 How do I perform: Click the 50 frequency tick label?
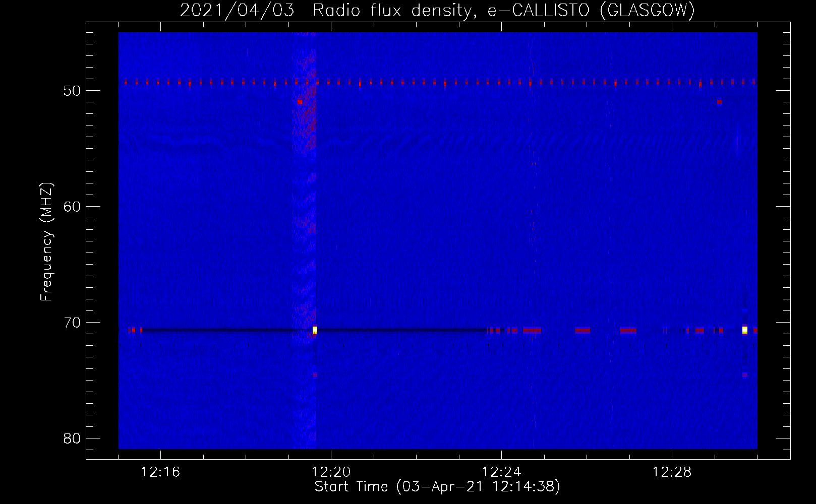point(72,91)
